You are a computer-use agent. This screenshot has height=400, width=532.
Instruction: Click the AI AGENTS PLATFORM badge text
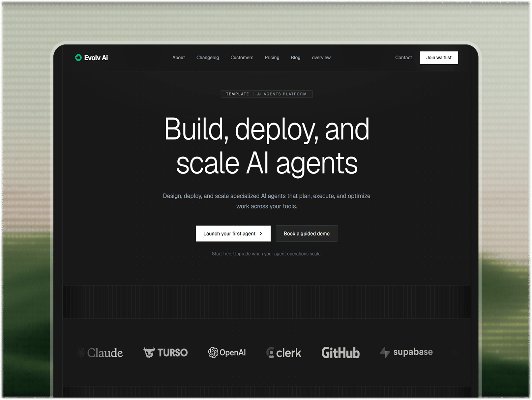pyautogui.click(x=282, y=94)
